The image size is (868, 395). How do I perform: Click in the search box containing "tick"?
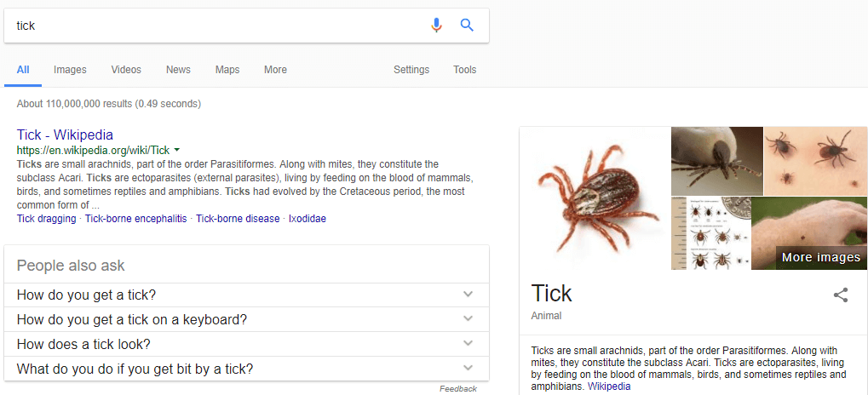[x=216, y=26]
